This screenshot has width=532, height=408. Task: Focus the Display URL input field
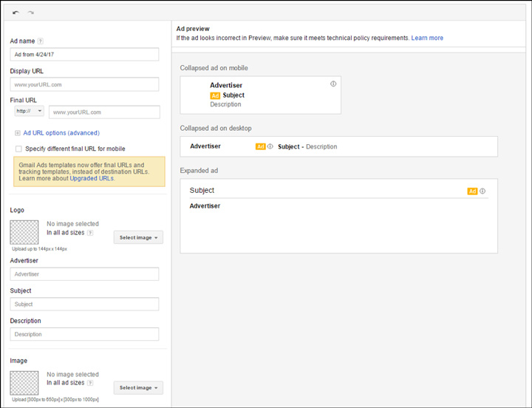click(85, 84)
